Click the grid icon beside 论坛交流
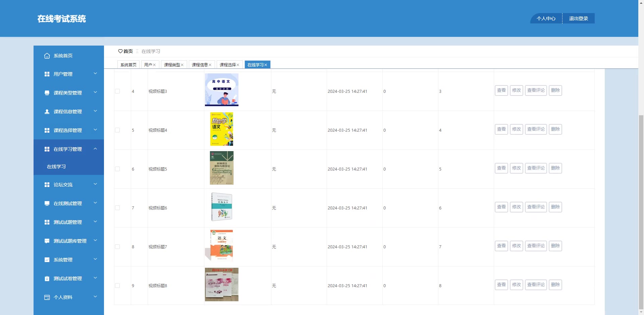 coord(47,185)
